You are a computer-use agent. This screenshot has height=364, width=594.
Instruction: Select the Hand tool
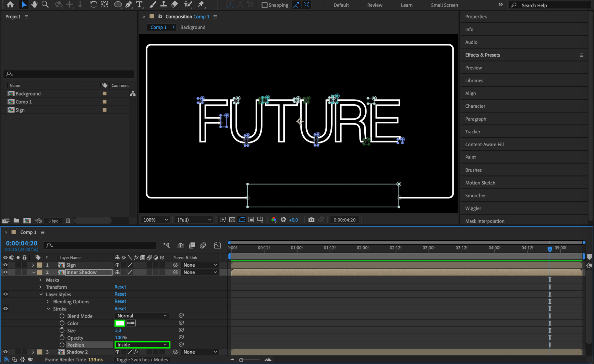tap(34, 4)
